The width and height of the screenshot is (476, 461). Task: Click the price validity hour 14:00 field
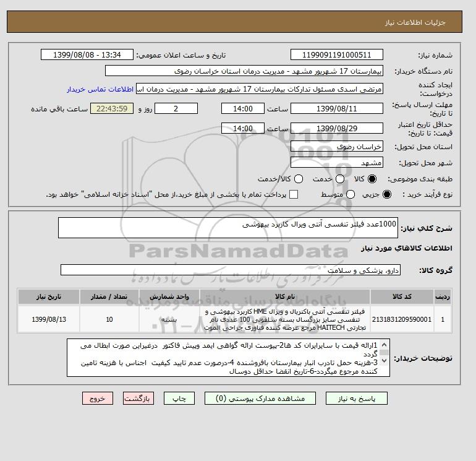click(x=243, y=128)
